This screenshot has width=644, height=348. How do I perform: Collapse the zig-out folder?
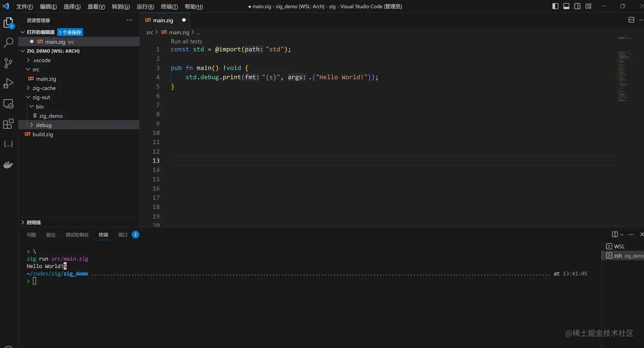click(x=28, y=97)
